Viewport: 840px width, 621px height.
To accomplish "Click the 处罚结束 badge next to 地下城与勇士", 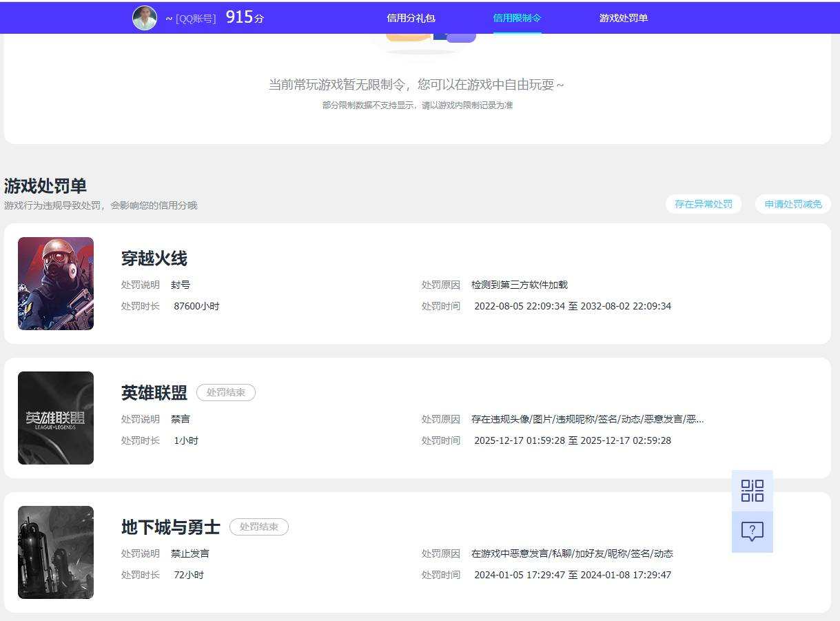I will pos(259,527).
